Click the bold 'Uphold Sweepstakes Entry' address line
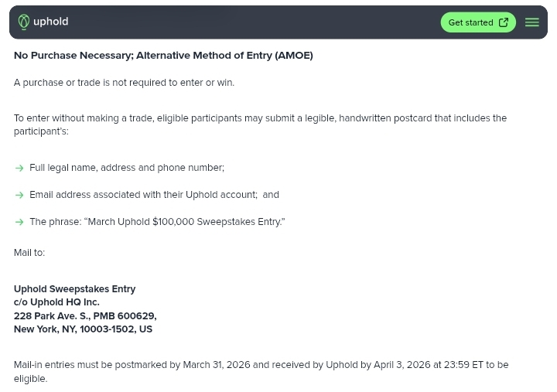 (74, 289)
